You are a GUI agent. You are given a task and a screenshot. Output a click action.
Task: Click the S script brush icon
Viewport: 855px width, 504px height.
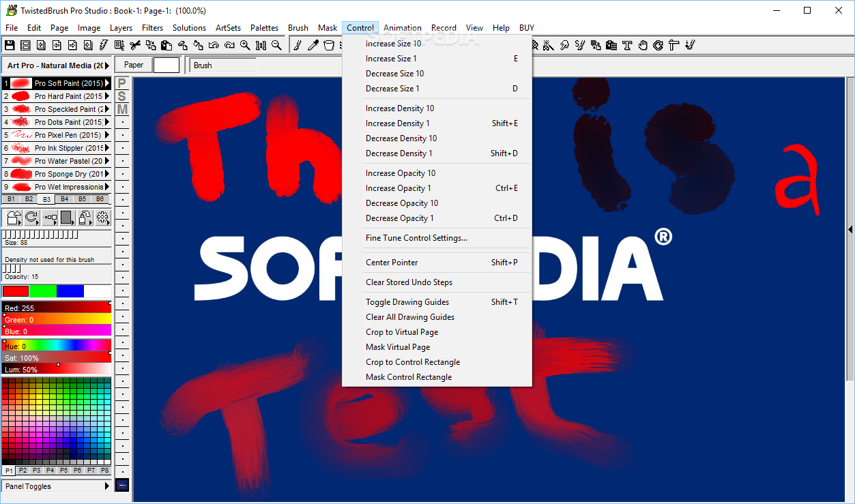[x=579, y=45]
